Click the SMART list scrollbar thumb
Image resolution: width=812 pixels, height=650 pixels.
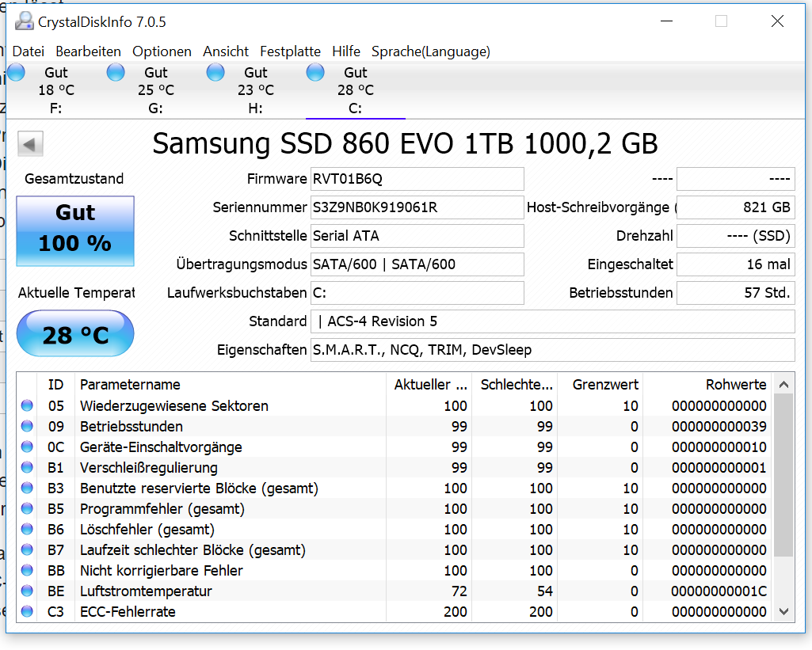(x=783, y=475)
